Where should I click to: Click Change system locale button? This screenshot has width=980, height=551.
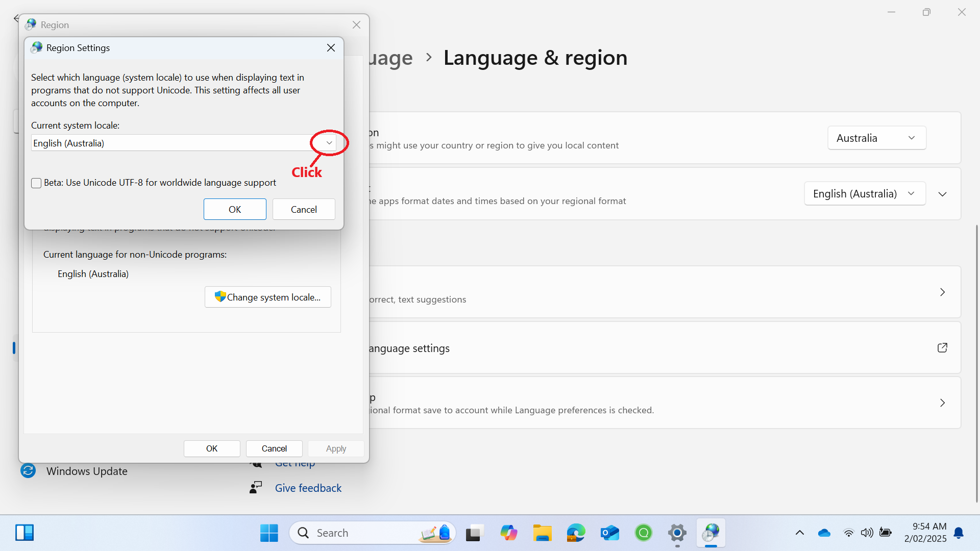[x=268, y=297]
